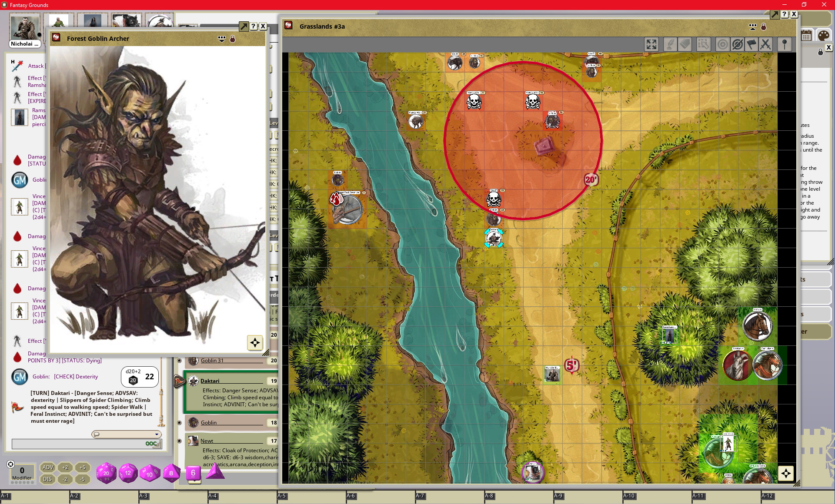Select the selection arrow tool on map toolbar
This screenshot has width=835, height=504.
[x=703, y=44]
